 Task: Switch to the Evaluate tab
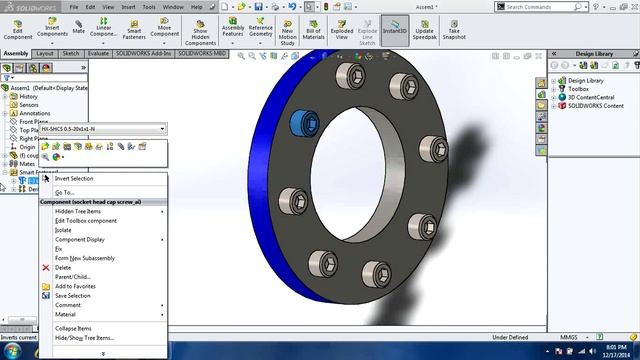pos(98,54)
